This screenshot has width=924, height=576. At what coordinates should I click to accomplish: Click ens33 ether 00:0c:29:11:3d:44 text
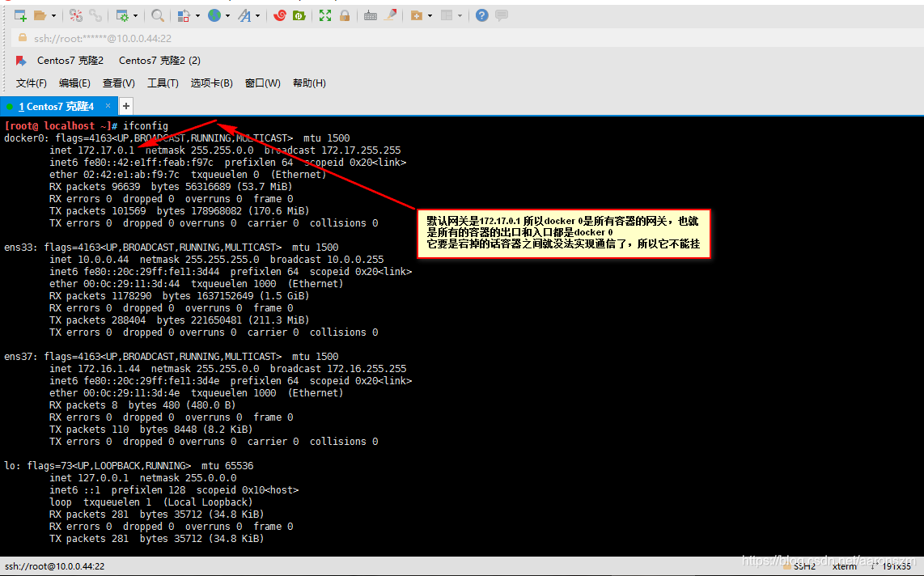(114, 284)
